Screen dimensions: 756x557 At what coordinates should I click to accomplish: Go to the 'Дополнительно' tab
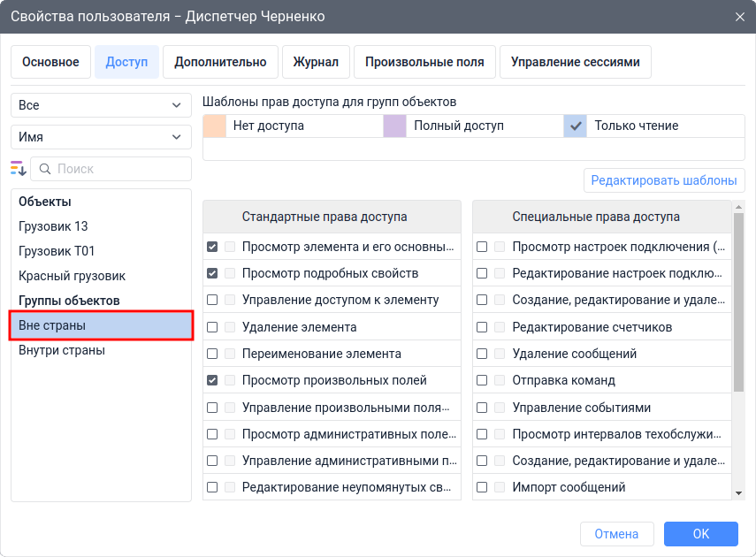pos(220,62)
